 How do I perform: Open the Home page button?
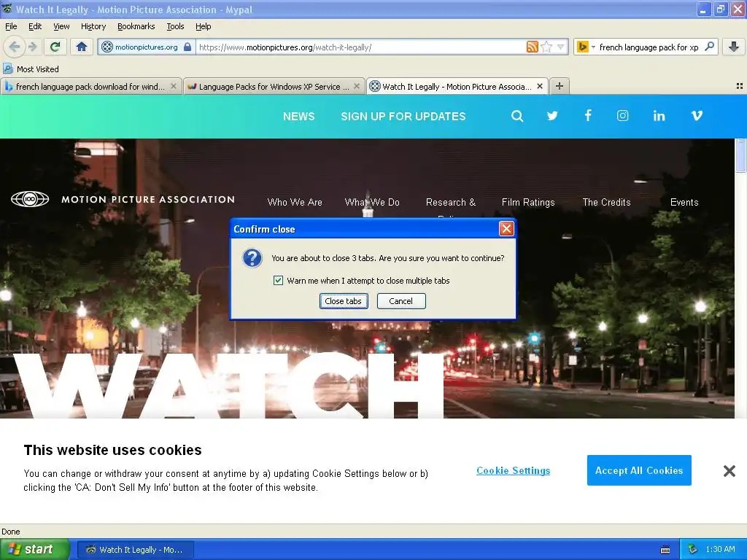click(x=82, y=47)
